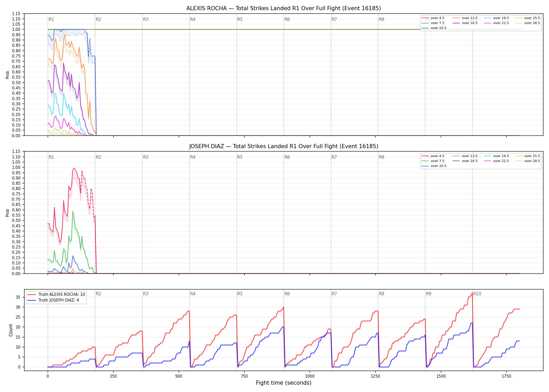The height and width of the screenshot is (392, 549).
Task: Click R10 label in the Count chart
Action: click(477, 294)
